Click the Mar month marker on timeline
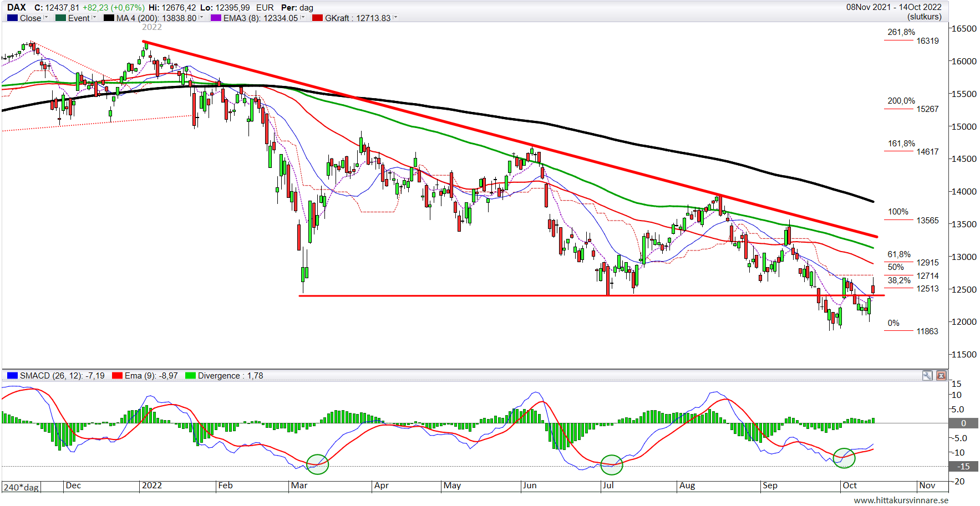 pyautogui.click(x=299, y=485)
